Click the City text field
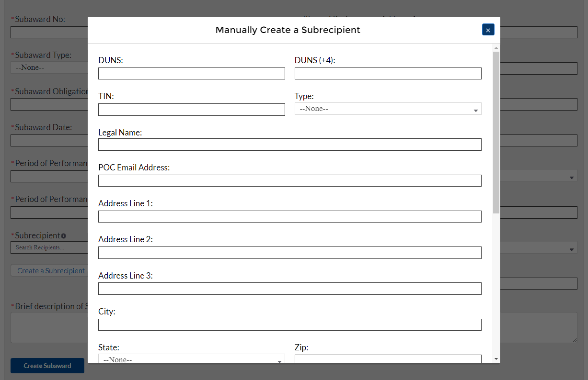This screenshot has width=588, height=380. point(289,324)
